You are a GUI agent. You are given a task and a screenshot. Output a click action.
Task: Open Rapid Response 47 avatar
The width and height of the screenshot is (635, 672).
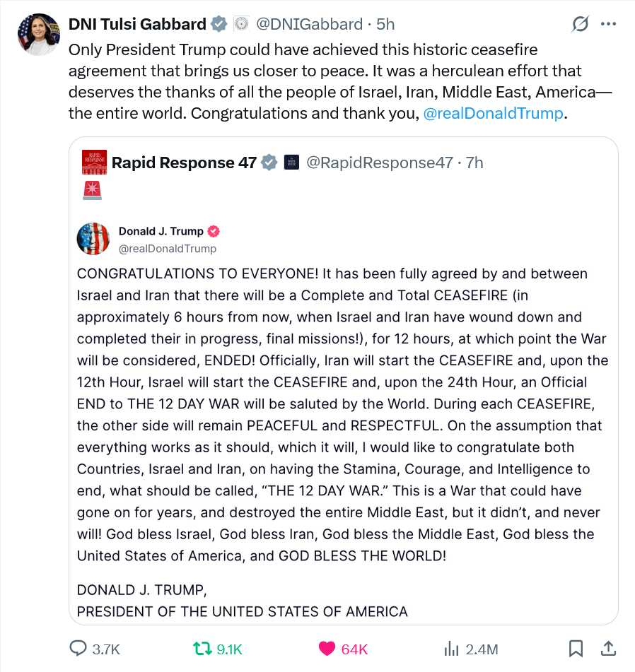click(94, 163)
